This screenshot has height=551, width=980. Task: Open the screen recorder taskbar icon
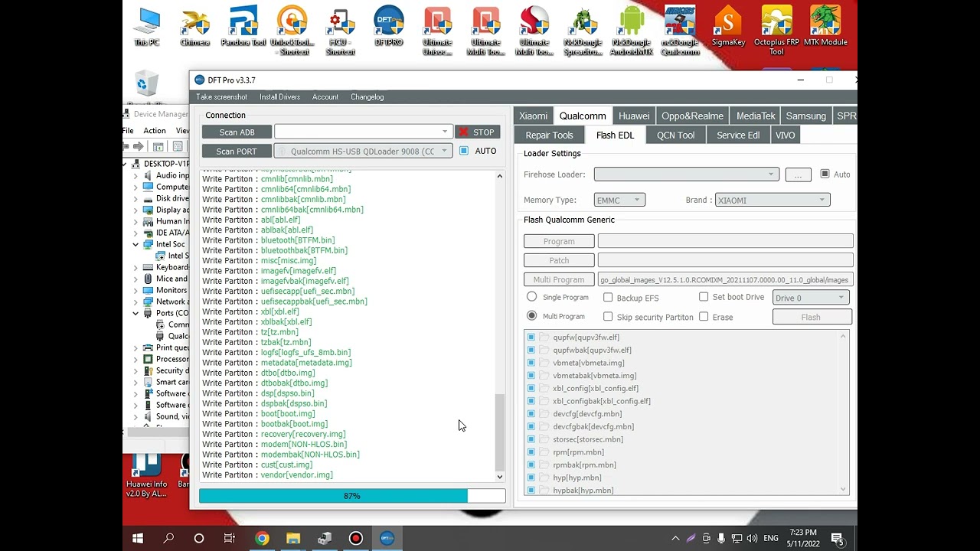pos(355,539)
